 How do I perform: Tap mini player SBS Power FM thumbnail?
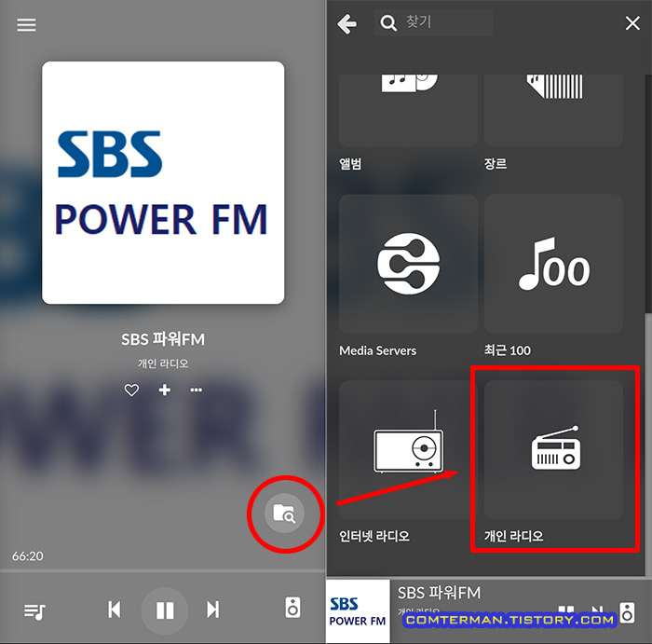[x=358, y=611]
